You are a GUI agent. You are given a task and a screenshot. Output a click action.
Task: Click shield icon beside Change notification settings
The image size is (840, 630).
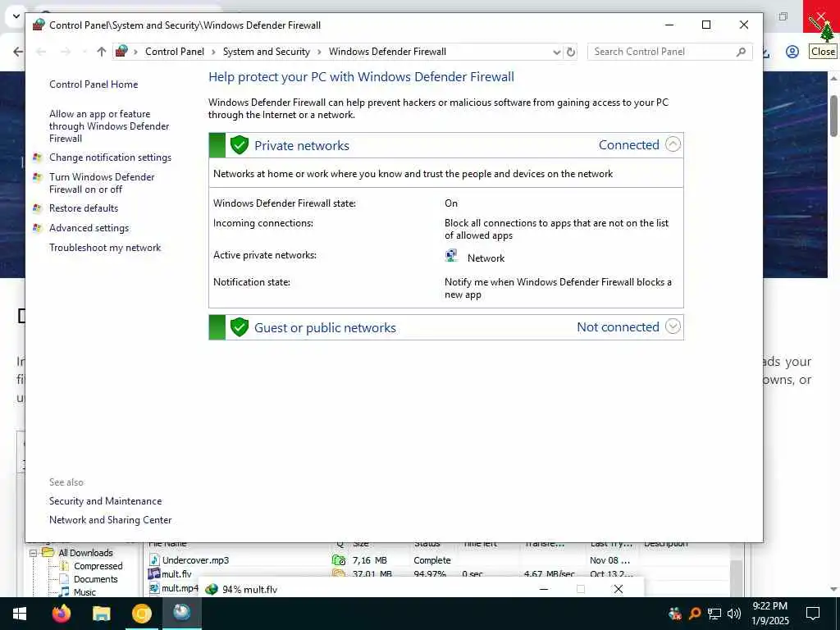click(37, 157)
